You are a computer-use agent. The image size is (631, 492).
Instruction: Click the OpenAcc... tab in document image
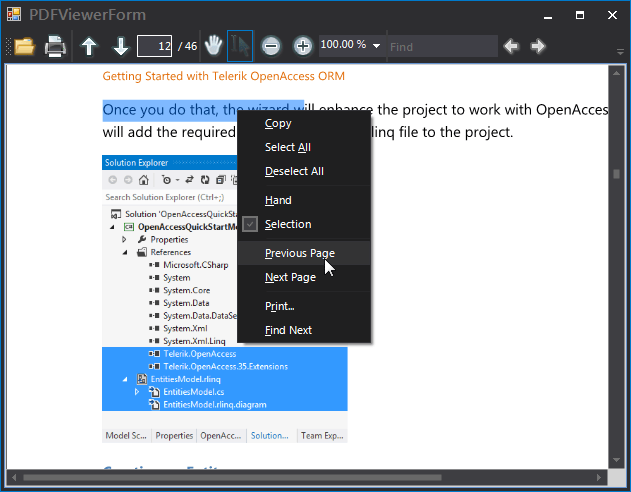coord(221,436)
